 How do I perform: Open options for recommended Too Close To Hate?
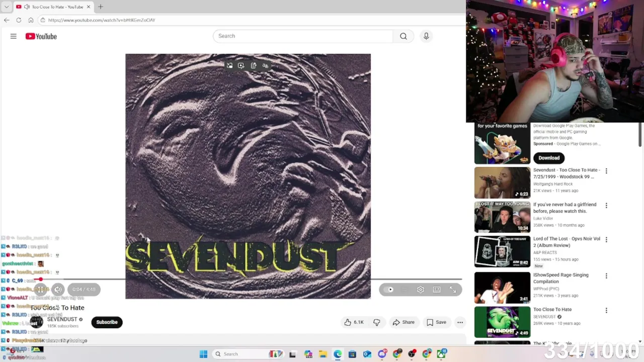tap(606, 311)
